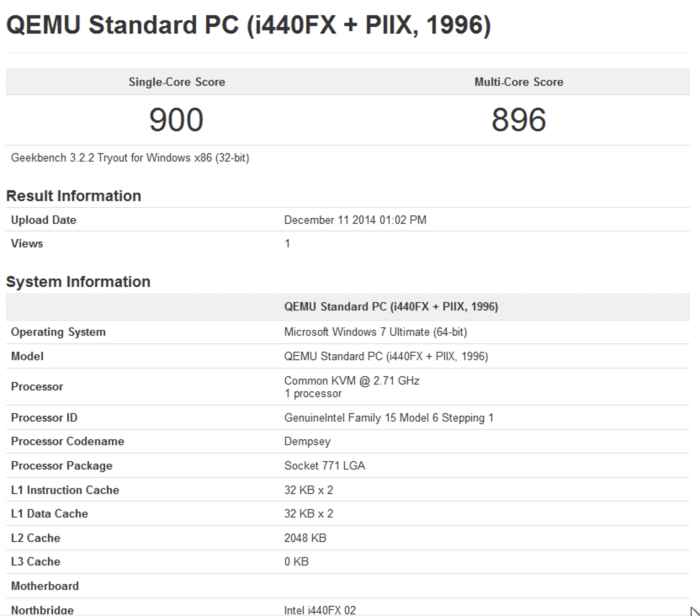Select the multi-core score value 896
This screenshot has height=616, width=700.
tap(519, 120)
